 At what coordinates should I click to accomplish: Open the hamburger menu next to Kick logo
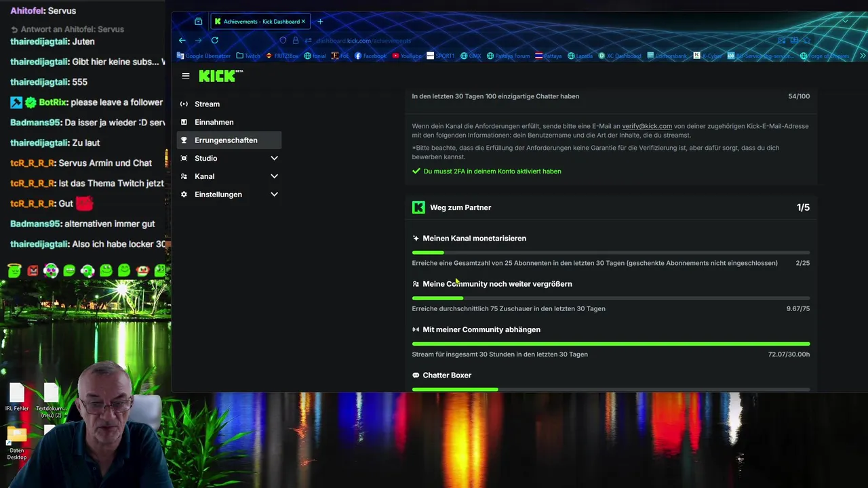point(186,76)
